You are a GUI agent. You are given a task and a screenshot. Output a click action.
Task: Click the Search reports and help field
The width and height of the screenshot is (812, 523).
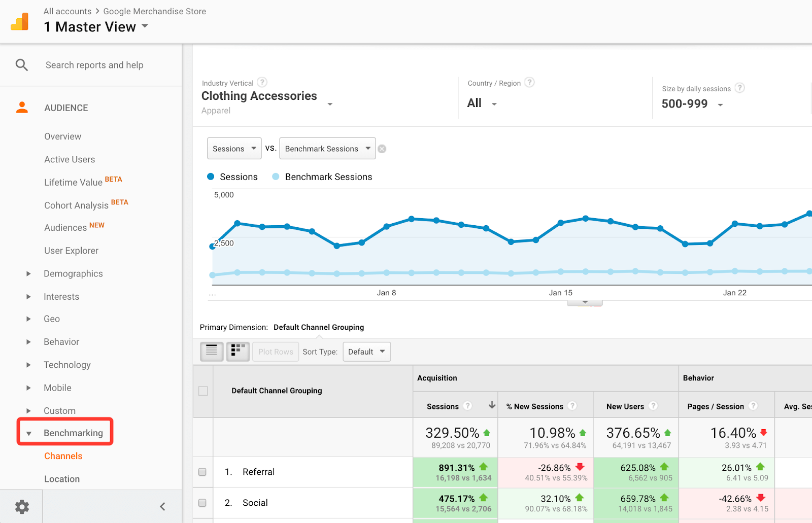94,65
